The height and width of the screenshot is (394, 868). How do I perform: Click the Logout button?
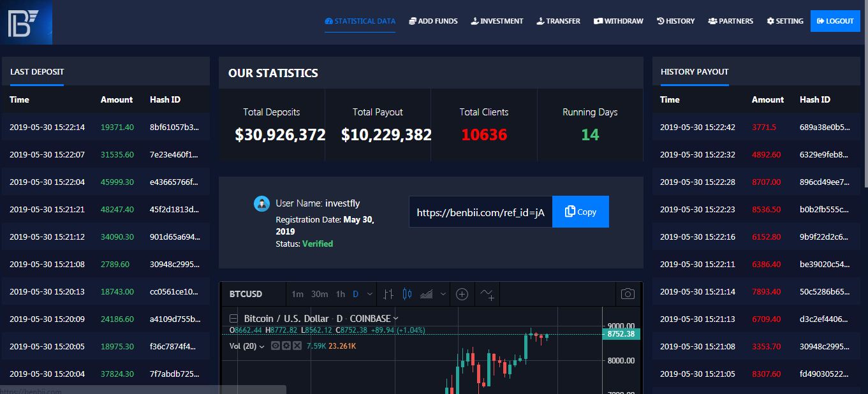[x=835, y=21]
